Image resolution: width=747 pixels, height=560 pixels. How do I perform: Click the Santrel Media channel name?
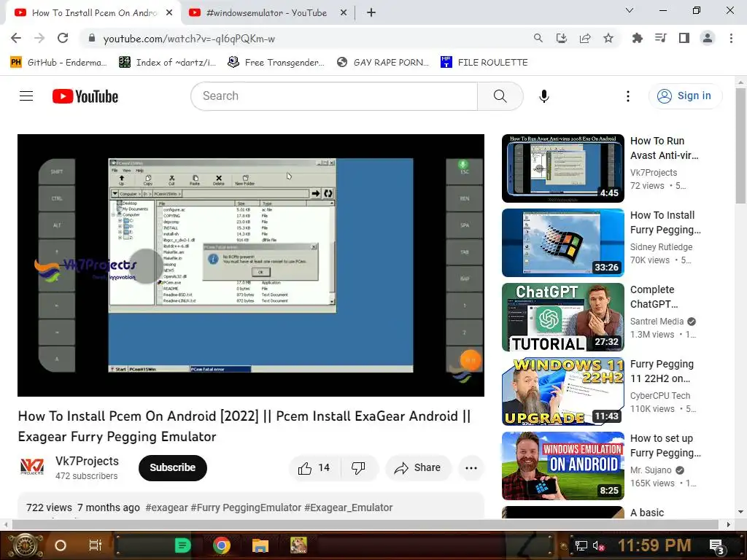pos(657,322)
